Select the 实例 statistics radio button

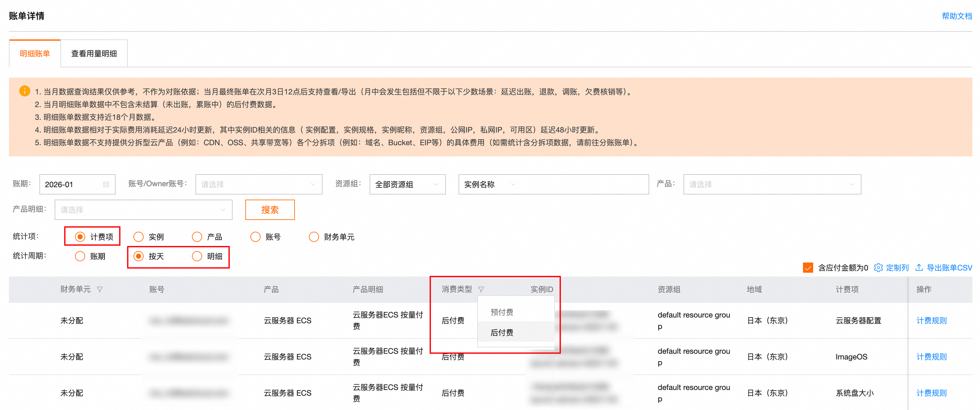pyautogui.click(x=139, y=237)
